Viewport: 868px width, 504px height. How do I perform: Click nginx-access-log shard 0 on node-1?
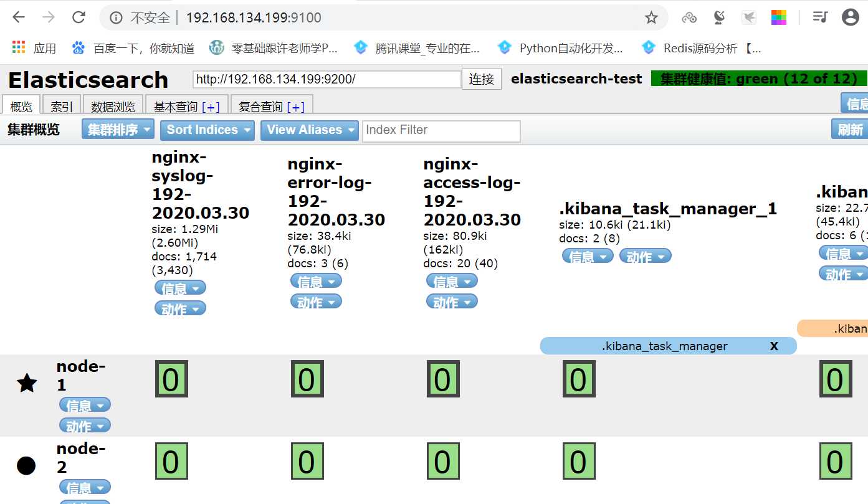click(x=443, y=379)
